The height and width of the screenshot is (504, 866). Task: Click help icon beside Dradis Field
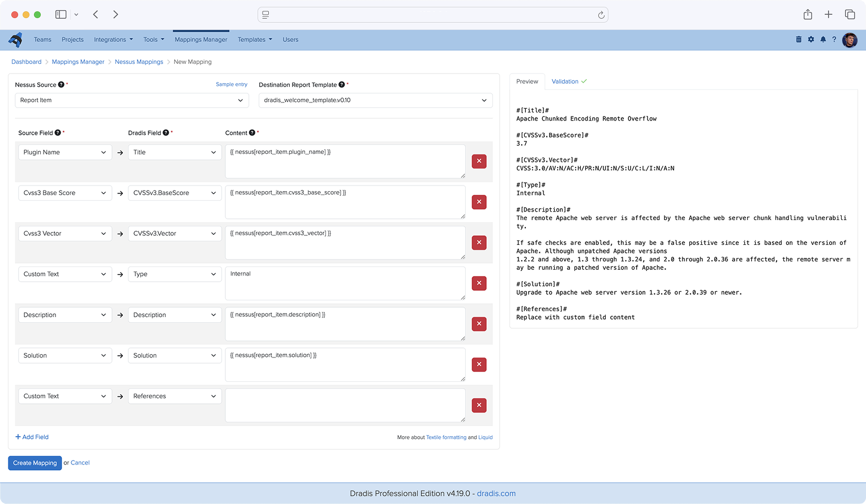click(x=166, y=133)
